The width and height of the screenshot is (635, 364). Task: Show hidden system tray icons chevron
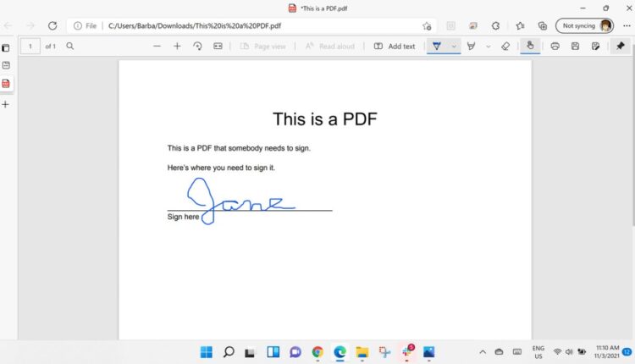tap(483, 352)
